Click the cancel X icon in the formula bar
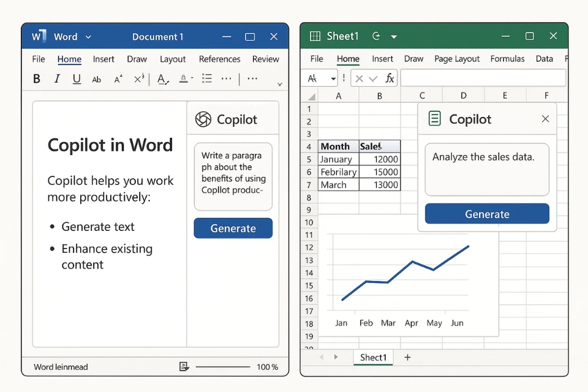Viewport: 588px width, 392px height. click(x=360, y=79)
